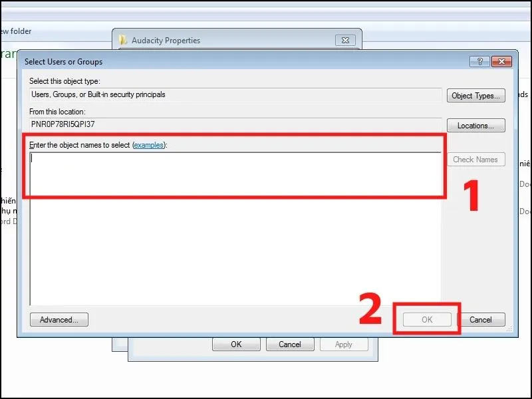This screenshot has width=532, height=399.
Task: Close the Select Users or Groups dialog
Action: point(501,61)
